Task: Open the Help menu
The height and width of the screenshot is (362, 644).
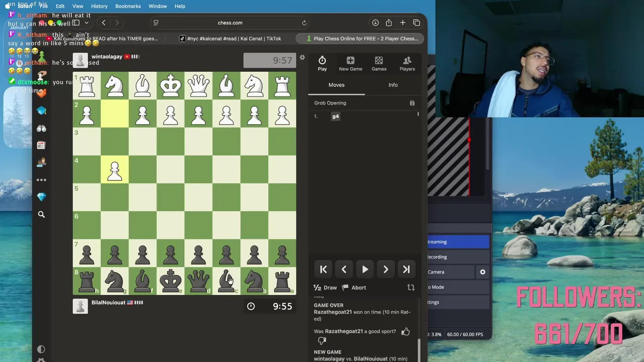Action: click(180, 6)
